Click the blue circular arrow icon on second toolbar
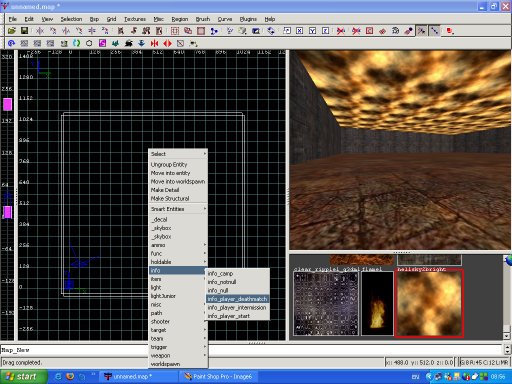512x384 pixels. coord(11,43)
